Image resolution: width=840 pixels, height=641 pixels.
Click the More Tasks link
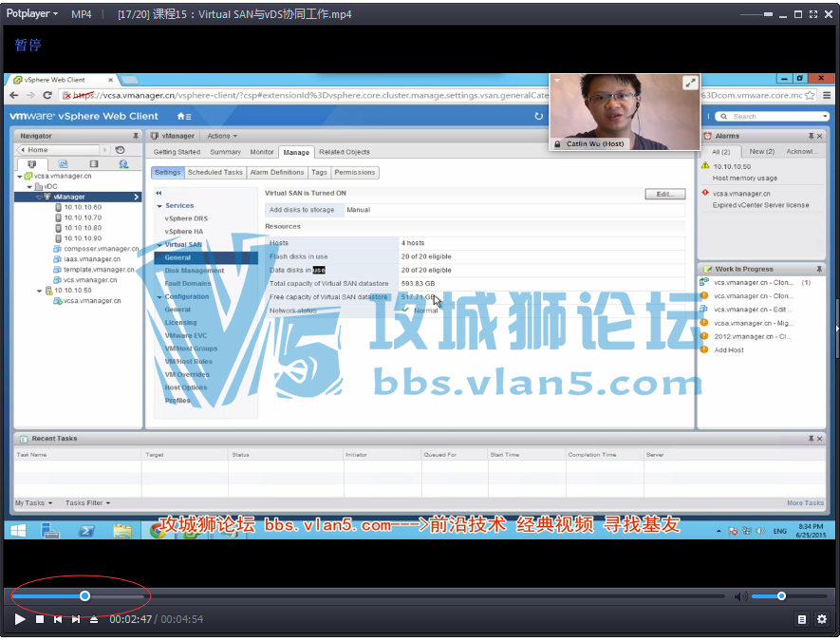[805, 503]
